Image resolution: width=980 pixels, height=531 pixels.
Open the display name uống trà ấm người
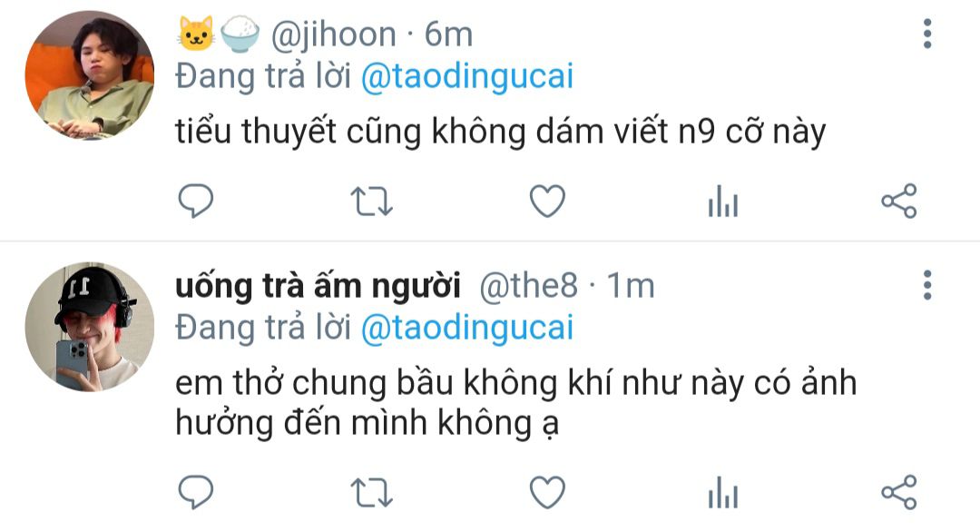(x=318, y=287)
